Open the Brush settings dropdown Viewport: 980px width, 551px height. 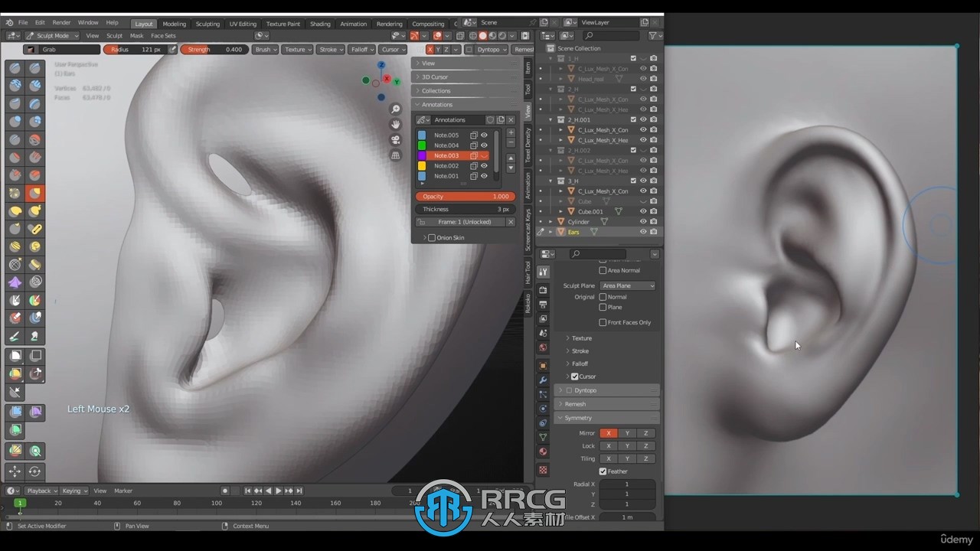click(x=266, y=49)
